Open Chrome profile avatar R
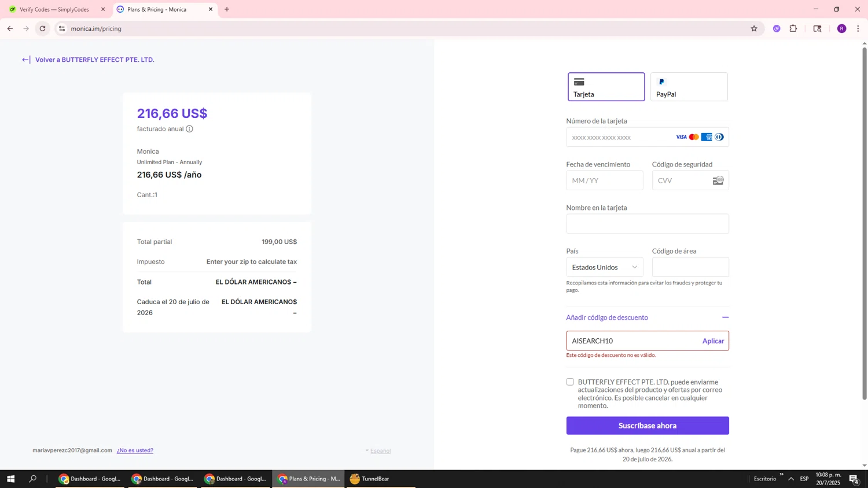Screen dimensions: 868x488 [842, 28]
